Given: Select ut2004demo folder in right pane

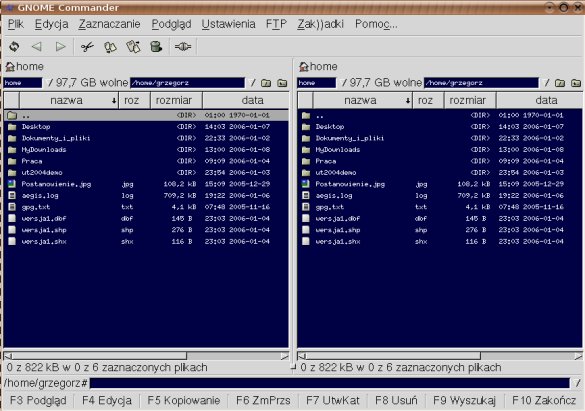Looking at the screenshot, I should tap(439, 173).
